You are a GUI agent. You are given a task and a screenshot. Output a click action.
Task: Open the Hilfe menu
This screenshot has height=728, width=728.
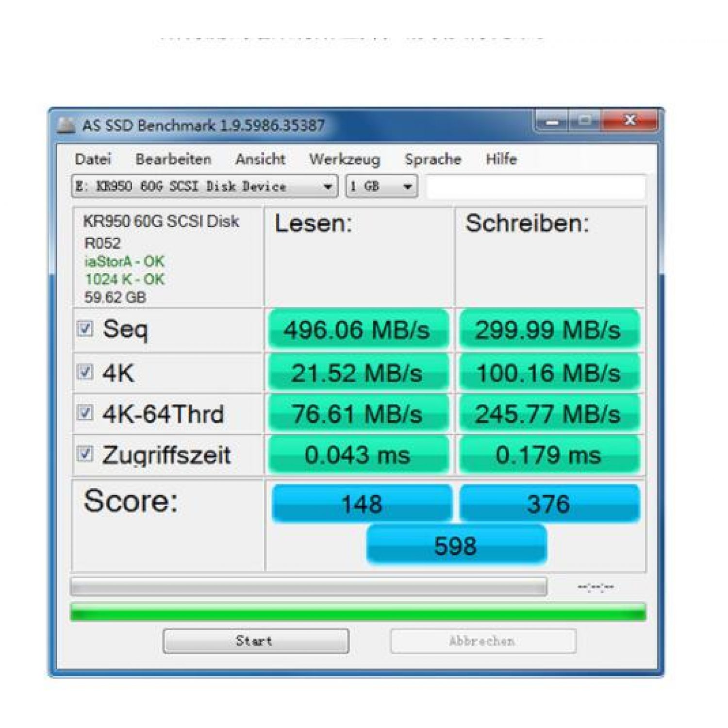point(501,159)
